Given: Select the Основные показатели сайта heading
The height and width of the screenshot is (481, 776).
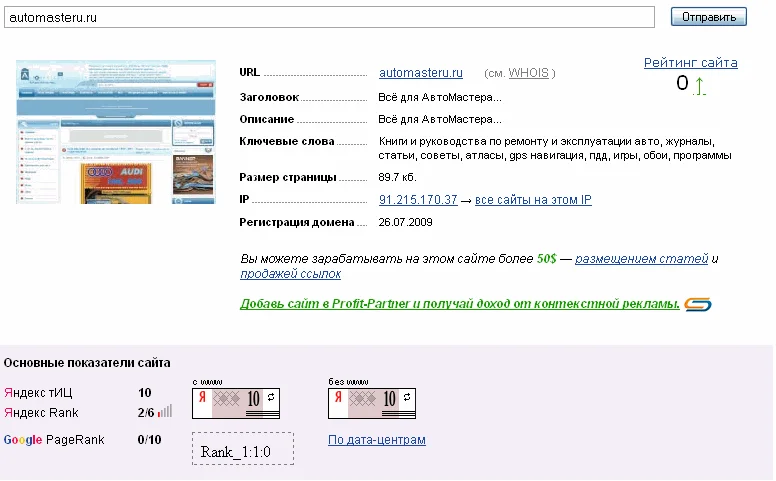Looking at the screenshot, I should [87, 363].
